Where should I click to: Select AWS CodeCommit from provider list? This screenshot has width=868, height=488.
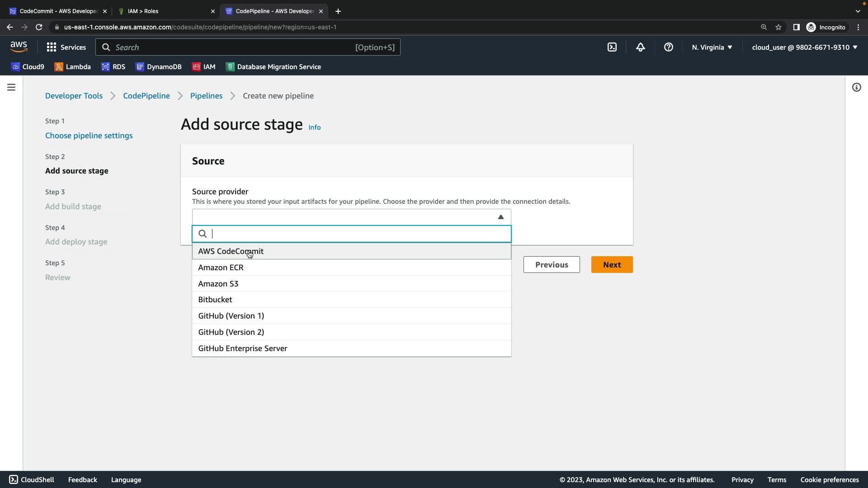click(x=231, y=251)
